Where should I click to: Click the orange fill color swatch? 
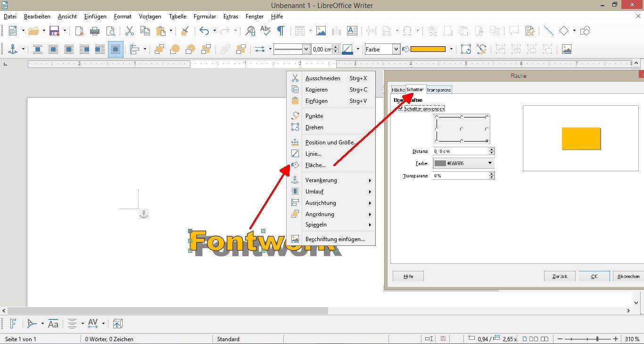[428, 49]
